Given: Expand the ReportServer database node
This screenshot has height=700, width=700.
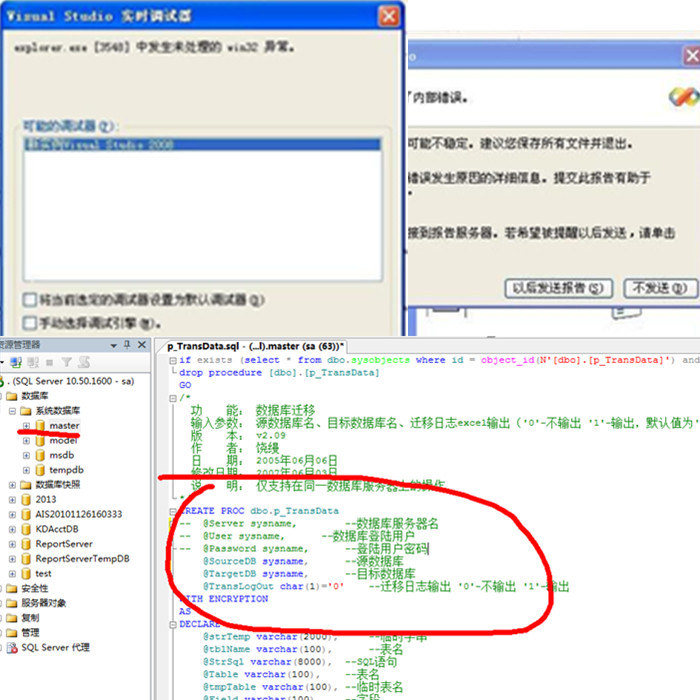Looking at the screenshot, I should (x=12, y=544).
